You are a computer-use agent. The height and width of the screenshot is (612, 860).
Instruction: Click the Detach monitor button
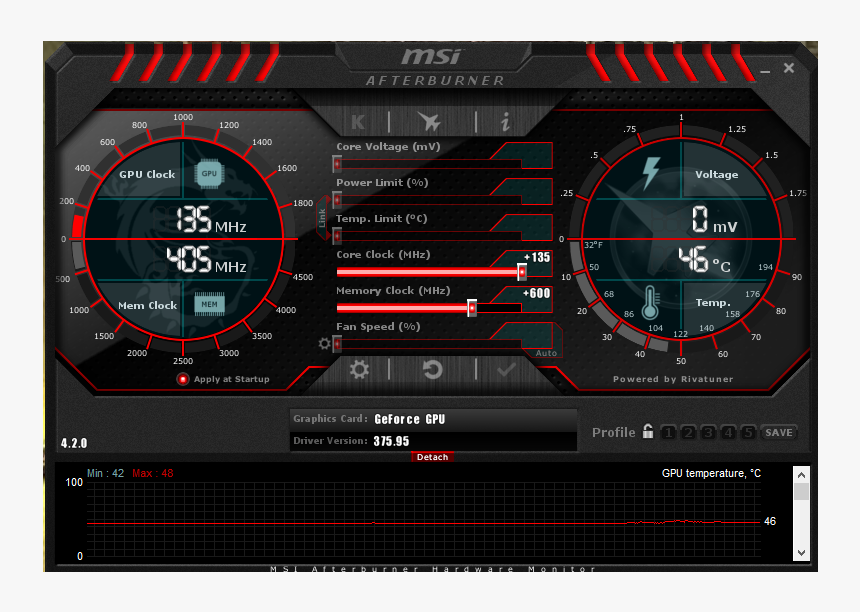[x=432, y=457]
